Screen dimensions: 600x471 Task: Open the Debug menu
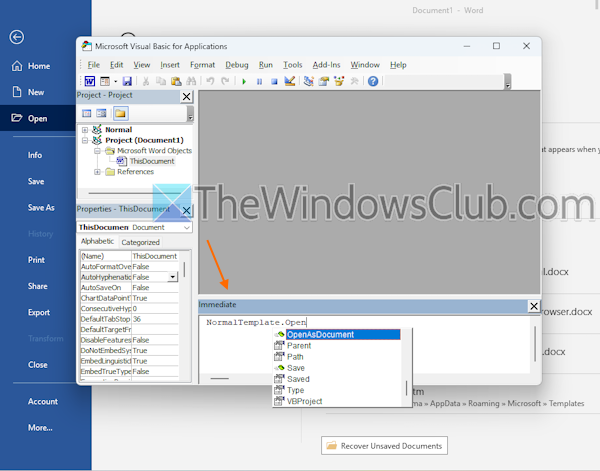click(x=237, y=65)
